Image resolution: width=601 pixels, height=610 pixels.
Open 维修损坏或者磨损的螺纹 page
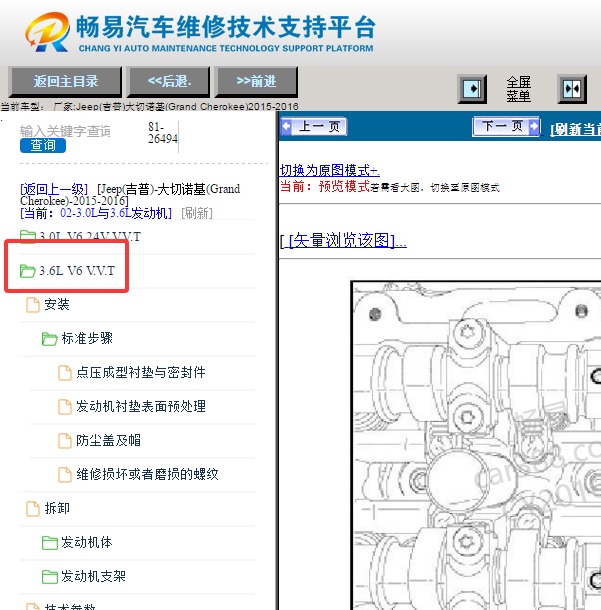[x=147, y=474]
